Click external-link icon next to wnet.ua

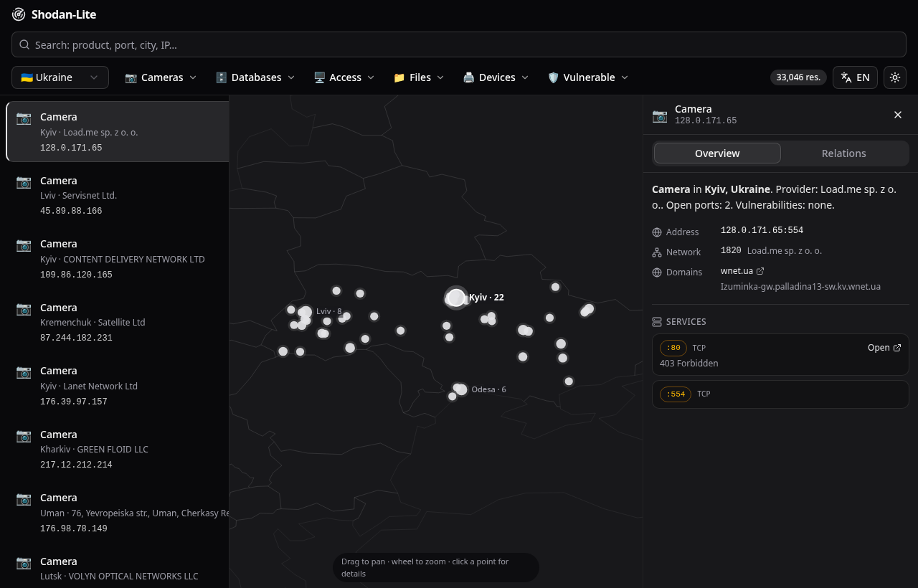coord(760,271)
